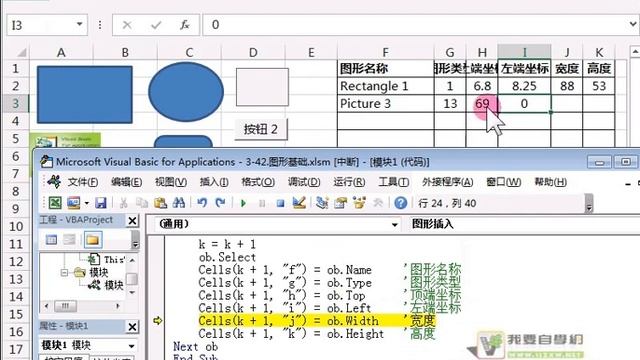The width and height of the screenshot is (640, 360).
Task: Click the toolbar options overflow arrow
Action: [x=589, y=203]
